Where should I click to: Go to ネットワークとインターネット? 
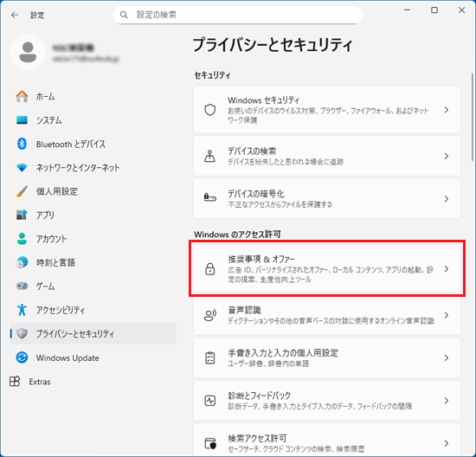pos(93,167)
